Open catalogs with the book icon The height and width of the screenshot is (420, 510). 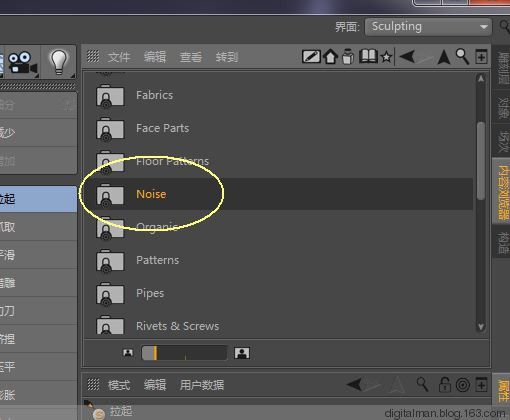click(368, 56)
